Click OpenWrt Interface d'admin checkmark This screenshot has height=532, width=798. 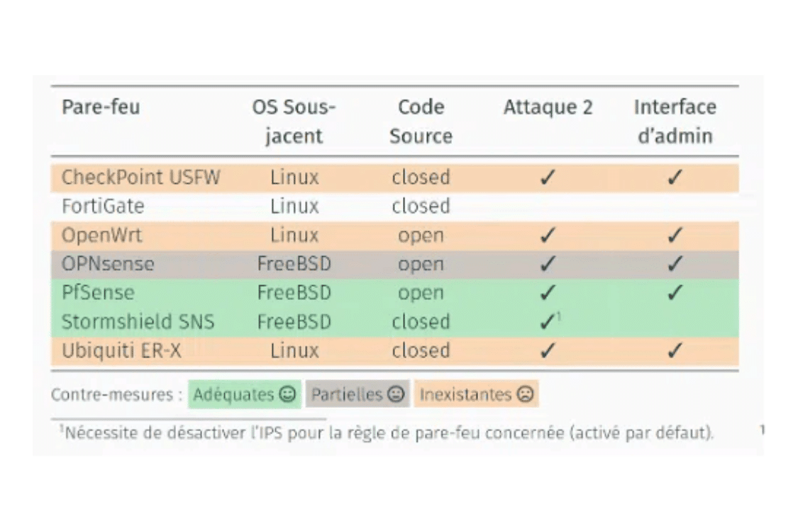click(675, 235)
